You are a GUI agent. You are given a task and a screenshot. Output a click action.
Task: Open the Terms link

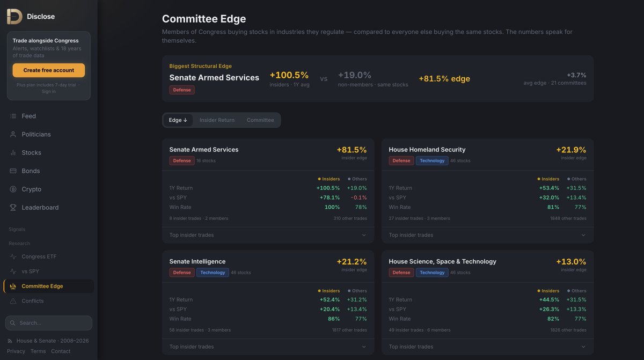point(38,351)
